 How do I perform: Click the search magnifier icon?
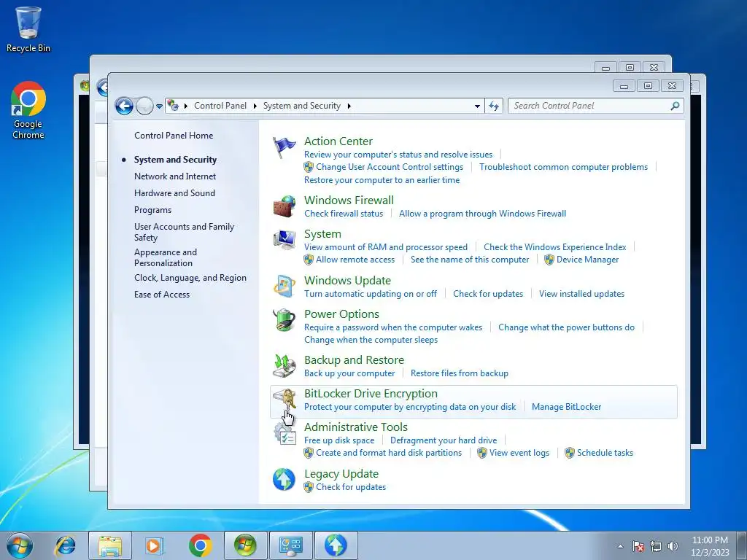click(x=675, y=106)
